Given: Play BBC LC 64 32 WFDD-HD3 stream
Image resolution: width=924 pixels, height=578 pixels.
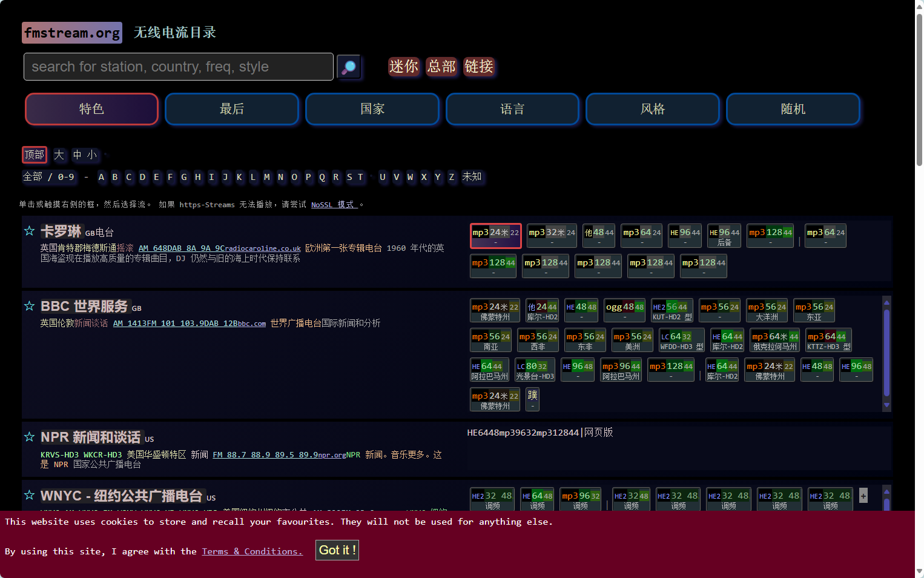Looking at the screenshot, I should (682, 340).
